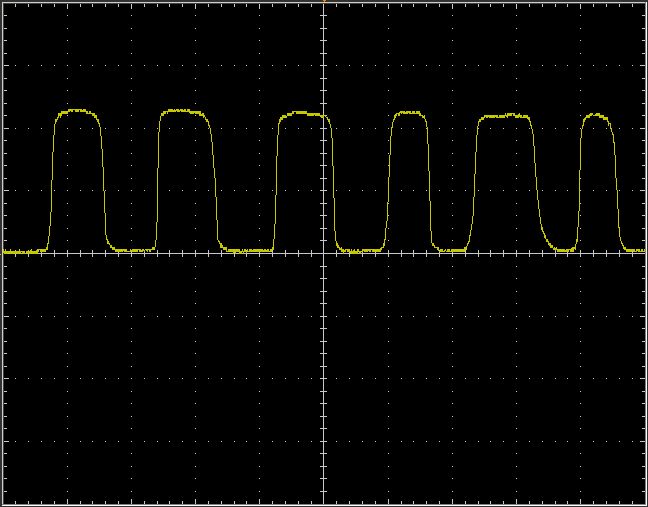Click the orange trigger marker at top center
648x507 pixels.
(324, 1)
